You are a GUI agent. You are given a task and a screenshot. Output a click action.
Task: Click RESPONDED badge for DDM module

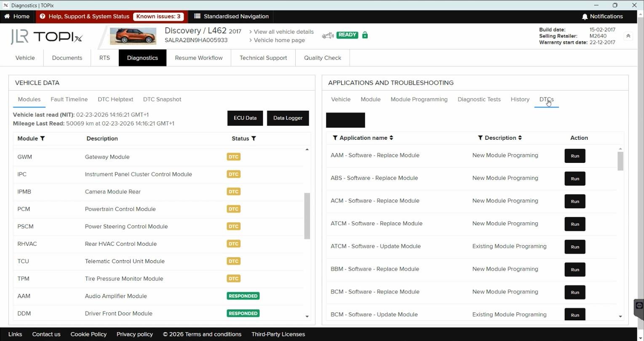coord(243,313)
